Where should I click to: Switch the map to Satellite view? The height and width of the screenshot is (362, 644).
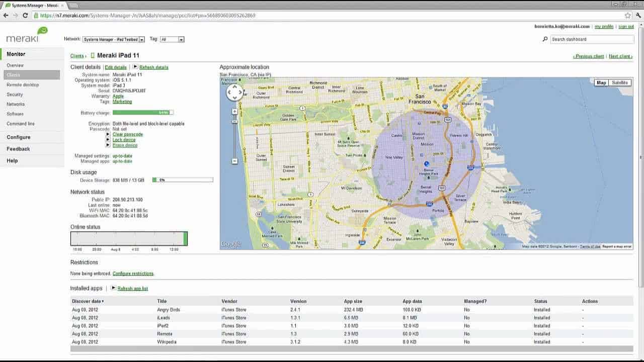pyautogui.click(x=620, y=82)
